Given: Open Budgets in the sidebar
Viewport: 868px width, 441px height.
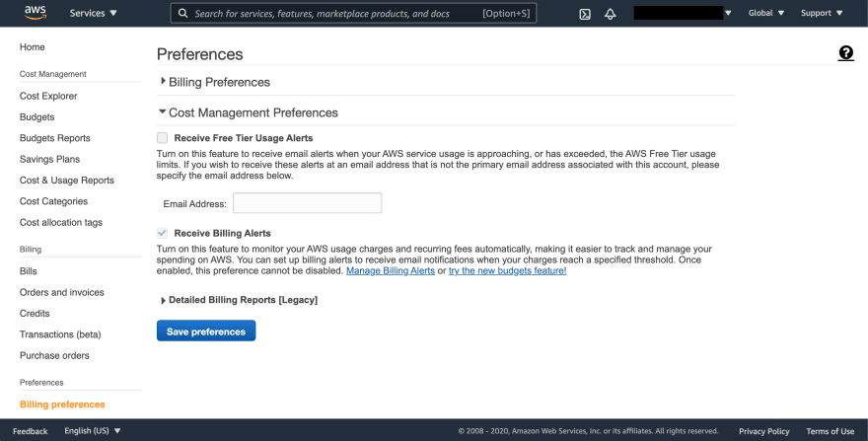Looking at the screenshot, I should (x=37, y=116).
